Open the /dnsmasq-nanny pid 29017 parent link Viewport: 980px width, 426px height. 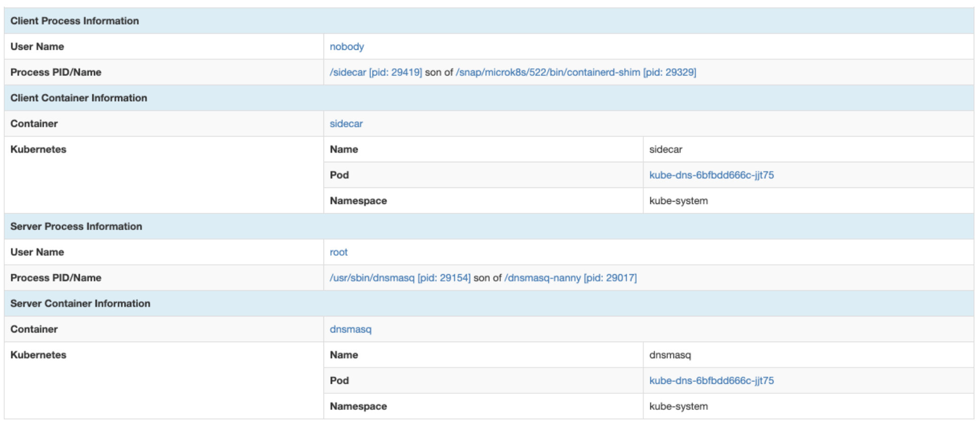tap(570, 278)
